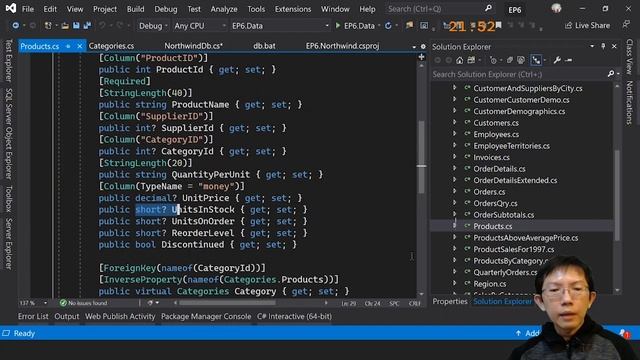Open the Debug configuration dropdown
This screenshot has height=360, width=640.
(x=153, y=26)
